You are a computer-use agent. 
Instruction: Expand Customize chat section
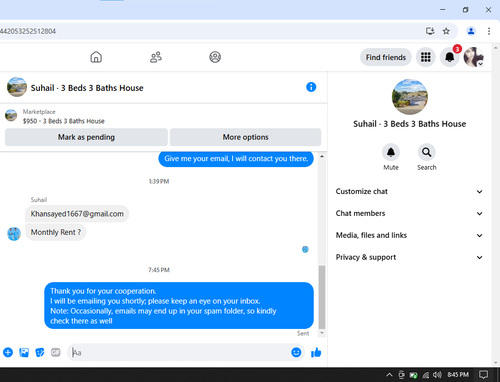point(409,191)
